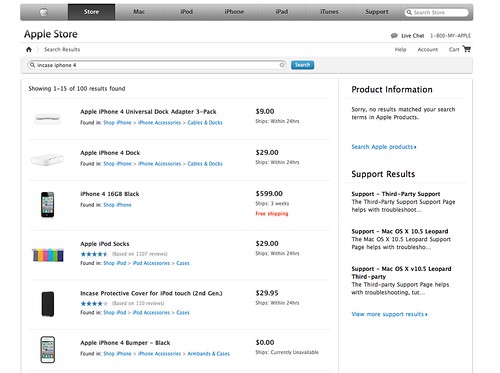The width and height of the screenshot is (500, 373).
Task: Click iPhone Accessories under the iPhone 4 Dock
Action: click(x=159, y=164)
